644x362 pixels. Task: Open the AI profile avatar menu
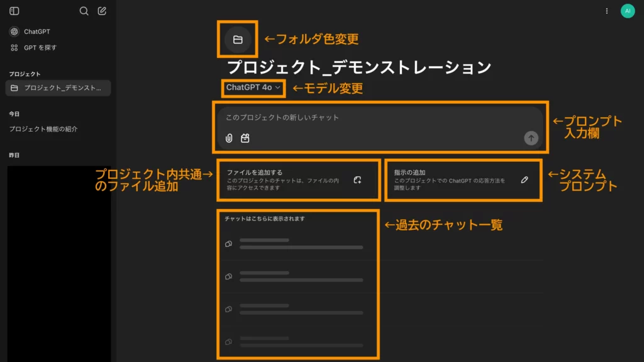click(627, 11)
